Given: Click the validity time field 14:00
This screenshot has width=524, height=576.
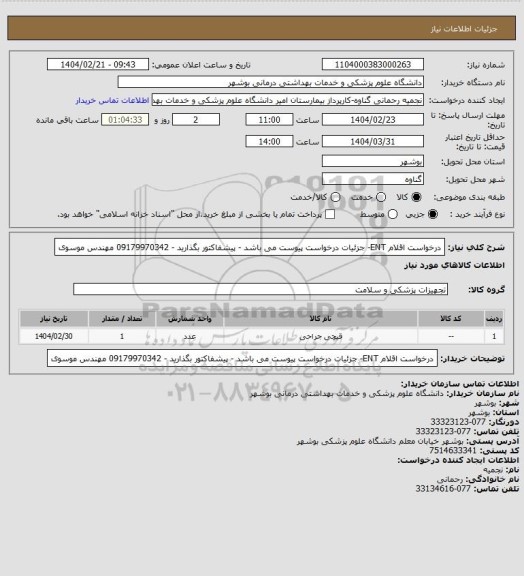Looking at the screenshot, I should click(x=269, y=141).
